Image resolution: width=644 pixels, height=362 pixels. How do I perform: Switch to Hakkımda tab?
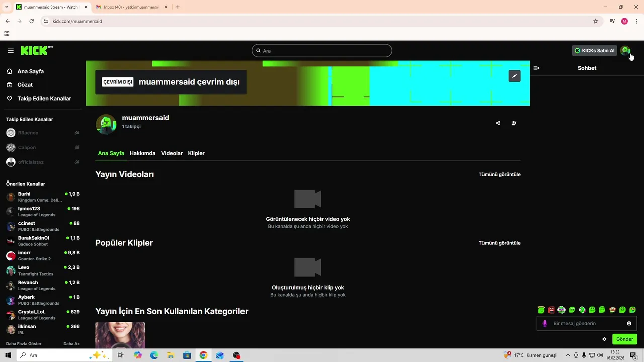(142, 153)
